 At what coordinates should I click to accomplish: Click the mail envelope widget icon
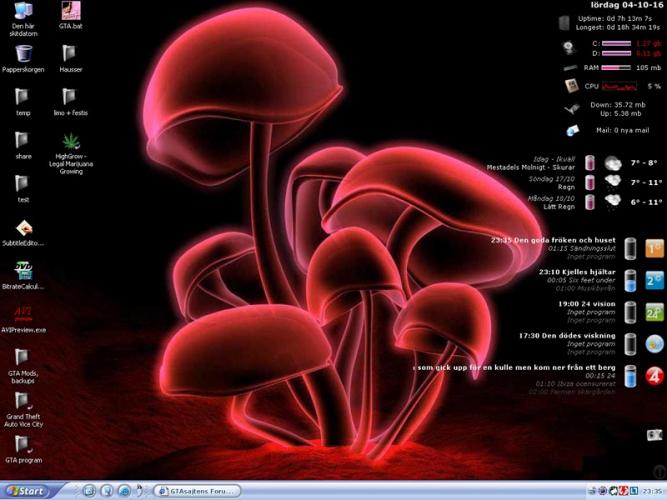572,130
